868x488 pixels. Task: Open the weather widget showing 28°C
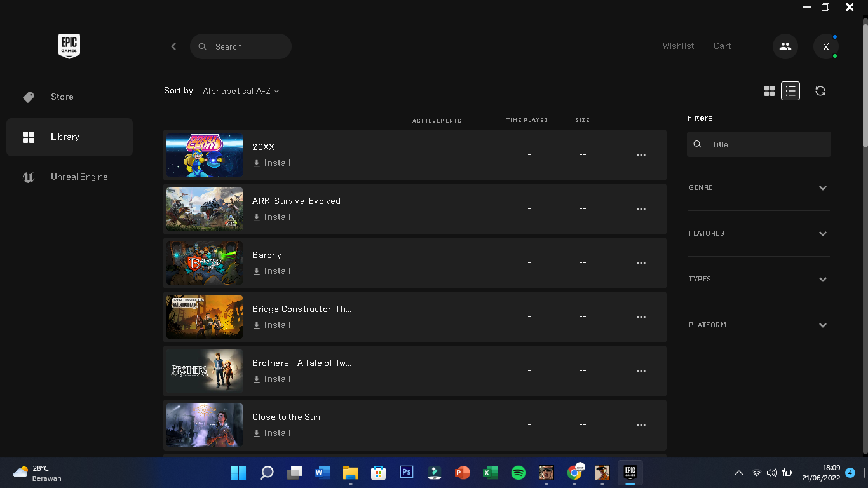39,473
